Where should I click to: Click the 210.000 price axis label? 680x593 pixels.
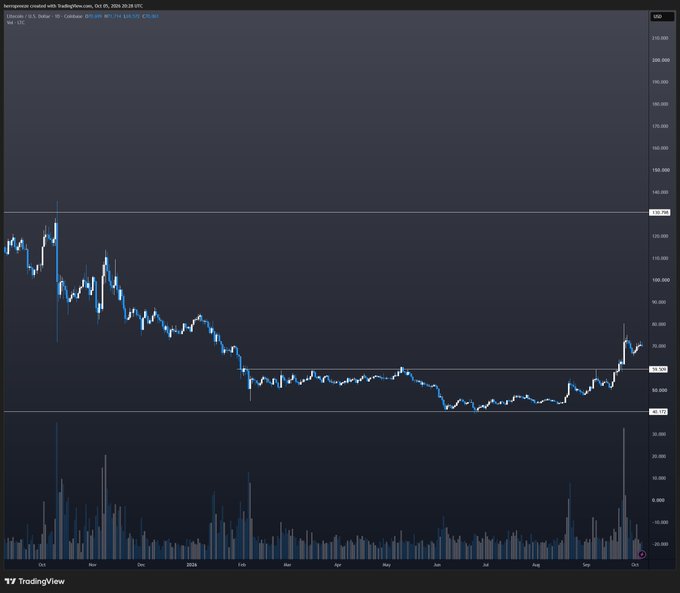click(x=660, y=38)
